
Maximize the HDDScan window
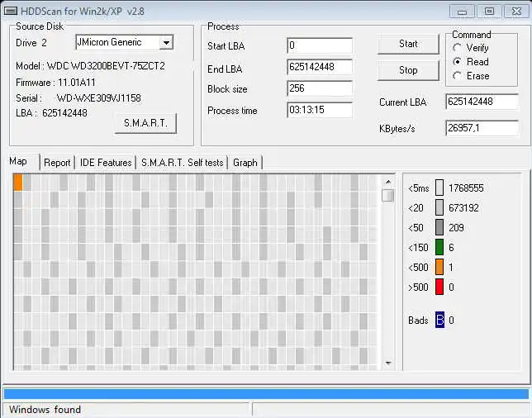tap(489, 12)
